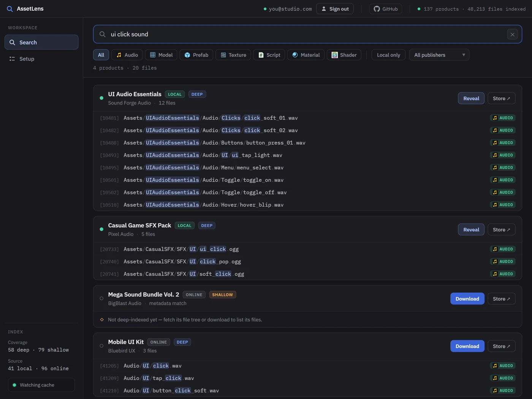
Task: Open Store page for UI Audio Essentials
Action: 501,98
